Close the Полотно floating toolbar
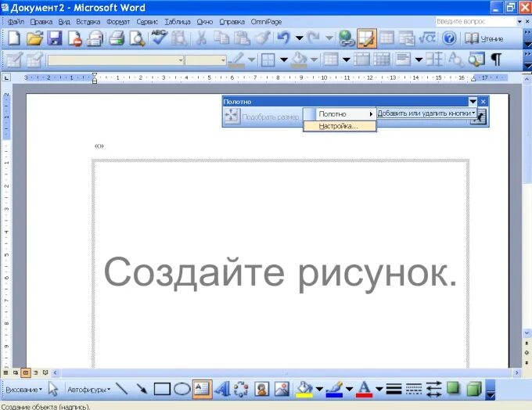The height and width of the screenshot is (410, 532). click(483, 101)
